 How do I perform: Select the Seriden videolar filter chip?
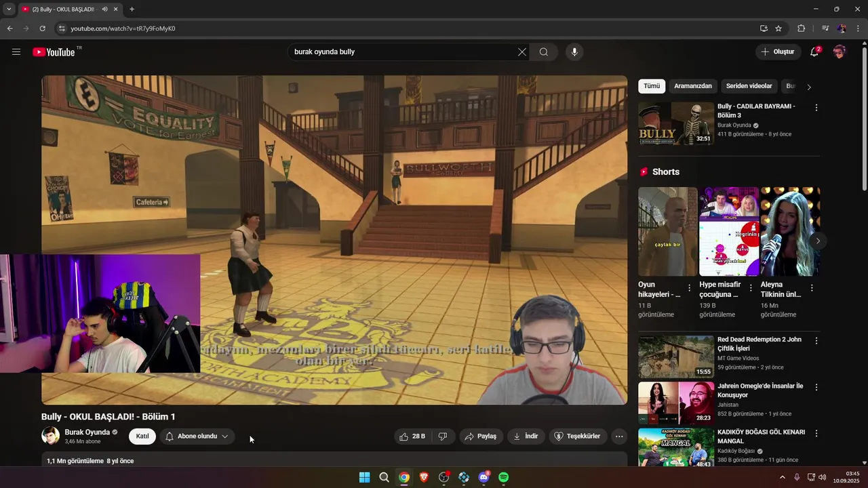click(749, 86)
